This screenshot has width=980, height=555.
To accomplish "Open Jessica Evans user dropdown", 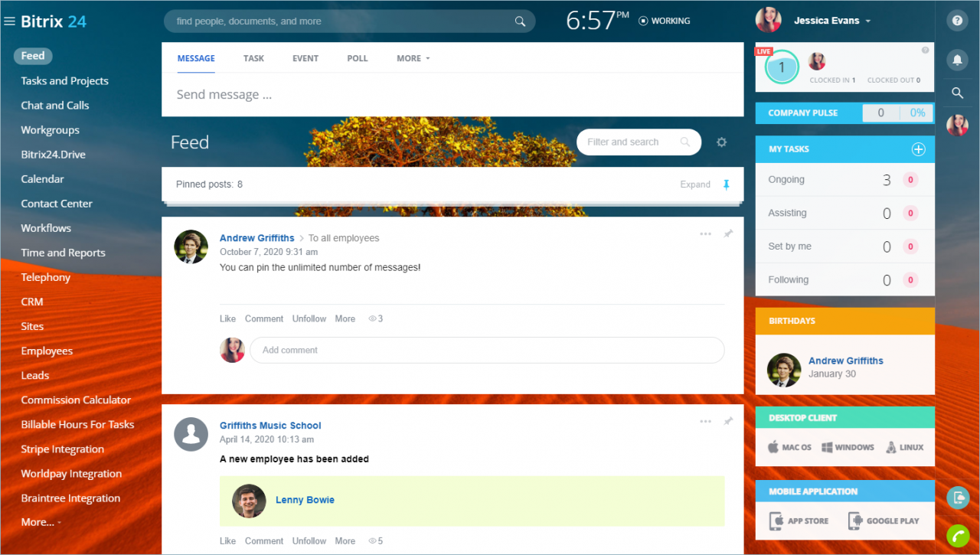I will (832, 21).
